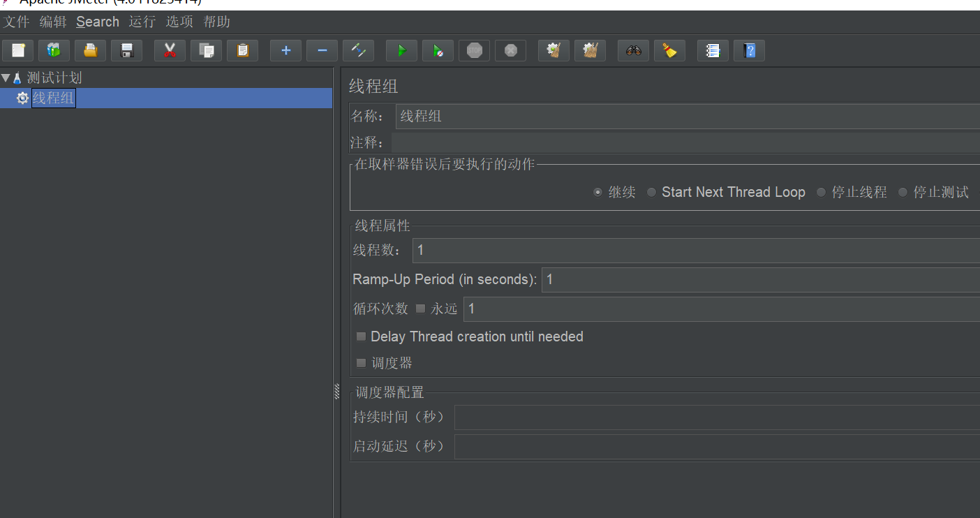Cut the selected element with scissors icon

click(170, 50)
